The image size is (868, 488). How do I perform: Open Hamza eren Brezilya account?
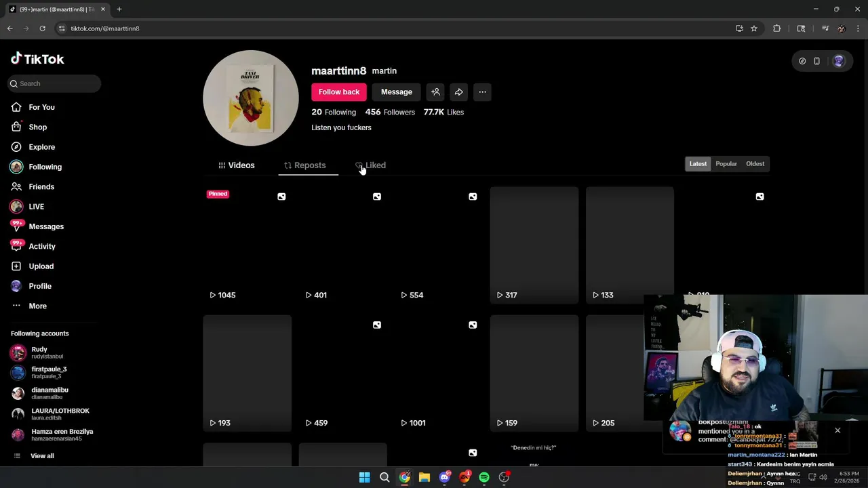(x=52, y=434)
